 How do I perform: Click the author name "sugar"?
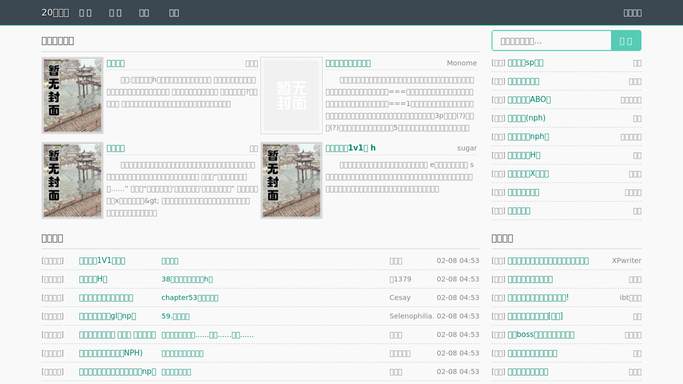pos(467,148)
